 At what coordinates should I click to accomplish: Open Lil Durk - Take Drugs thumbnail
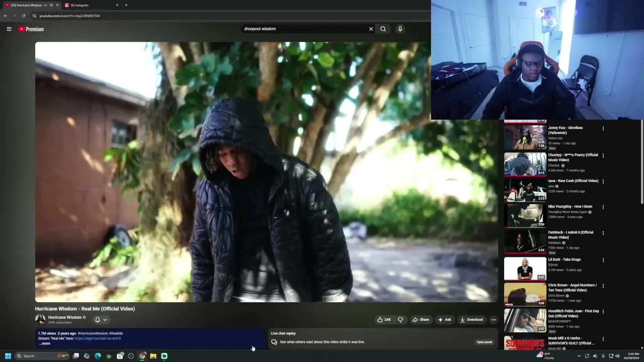pos(525,268)
